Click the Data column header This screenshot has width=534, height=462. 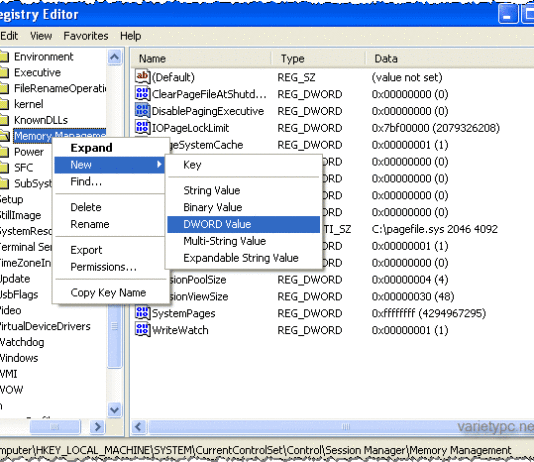[x=450, y=59]
